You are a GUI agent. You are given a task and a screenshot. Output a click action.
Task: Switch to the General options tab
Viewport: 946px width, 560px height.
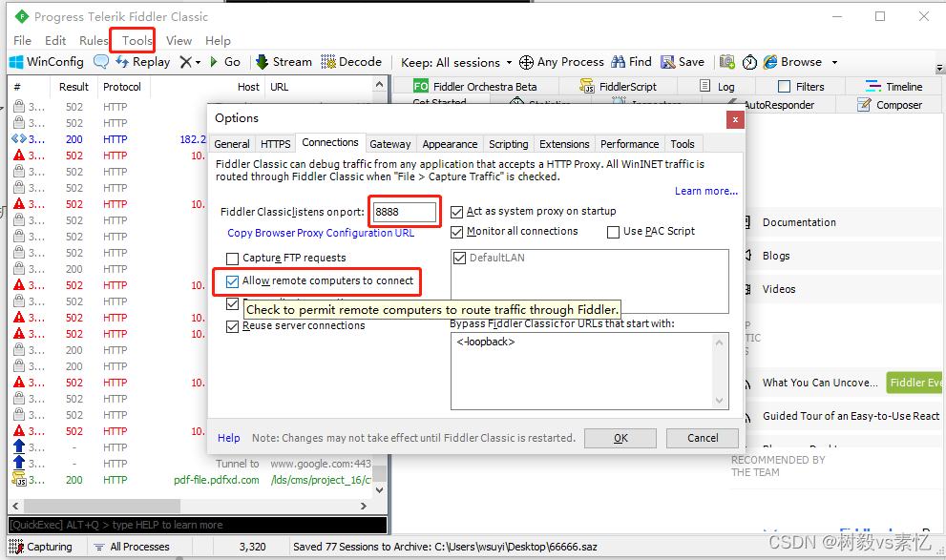click(232, 144)
